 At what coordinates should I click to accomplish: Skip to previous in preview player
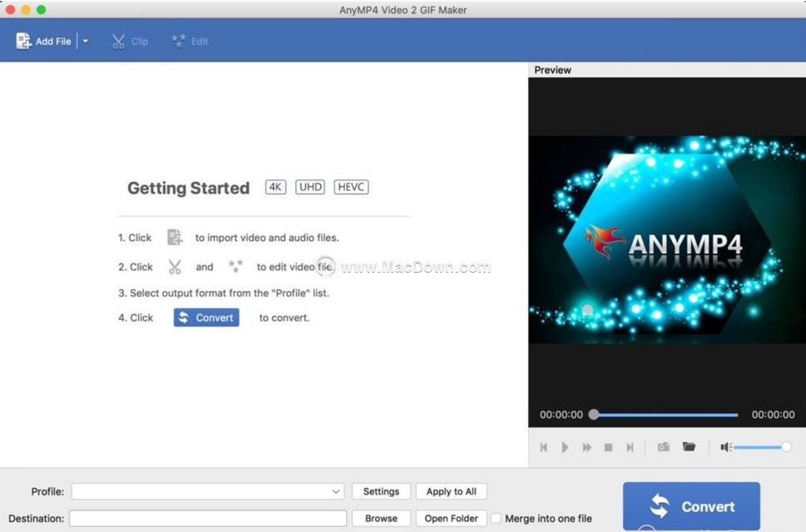(544, 447)
